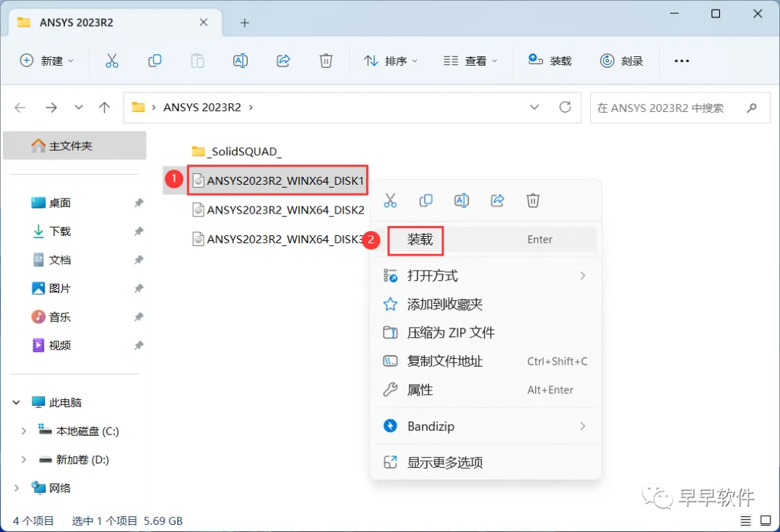The width and height of the screenshot is (780, 532).
Task: Choose 压缩为 ZIP 文件 in the context menu
Action: (x=485, y=333)
